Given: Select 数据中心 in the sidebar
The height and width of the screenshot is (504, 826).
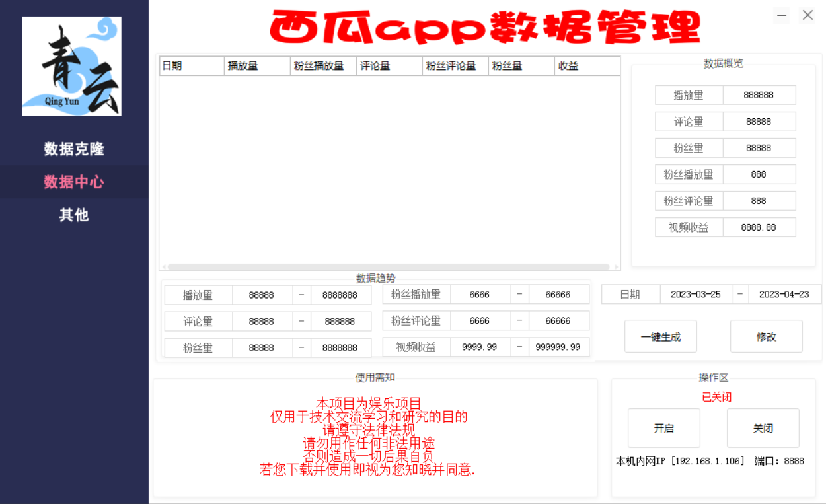Looking at the screenshot, I should pos(74,182).
